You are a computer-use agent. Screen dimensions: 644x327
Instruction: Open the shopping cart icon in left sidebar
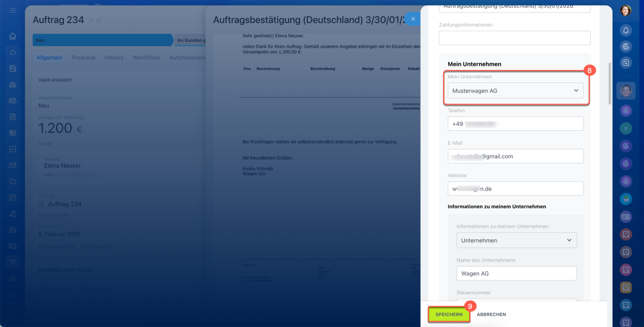(13, 294)
